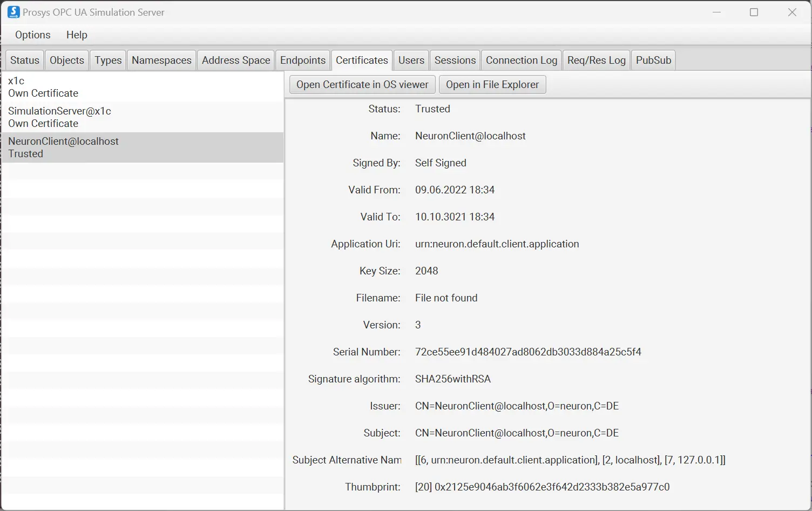View the Namespaces tab
This screenshot has height=511, width=812.
161,60
